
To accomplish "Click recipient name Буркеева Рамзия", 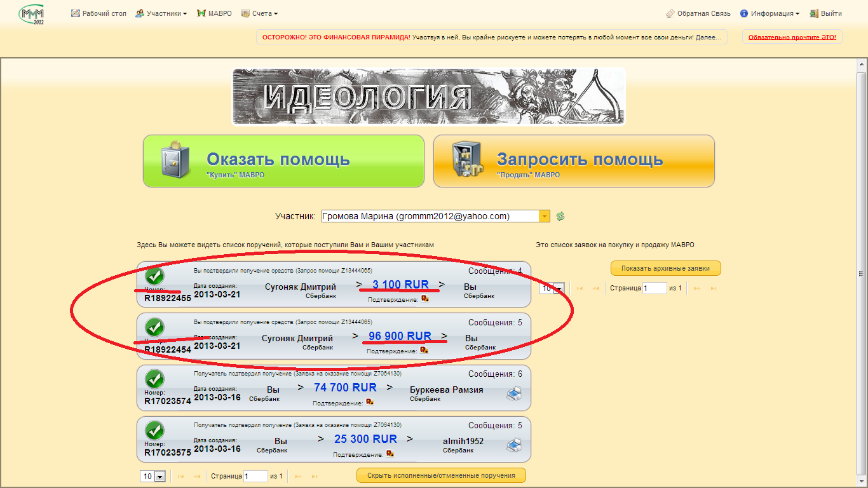I will (445, 390).
